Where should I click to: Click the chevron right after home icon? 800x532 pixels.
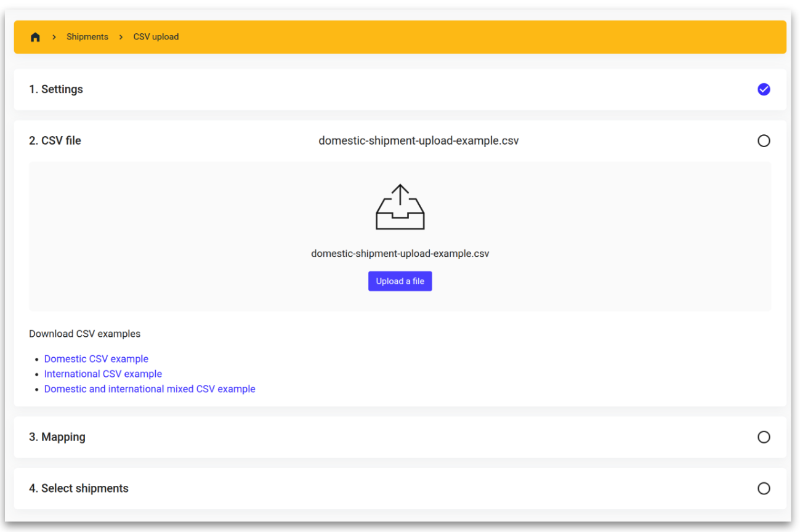[54, 37]
